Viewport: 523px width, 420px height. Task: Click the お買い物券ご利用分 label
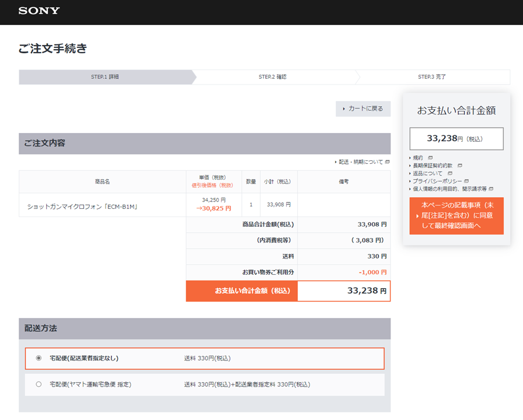point(268,272)
